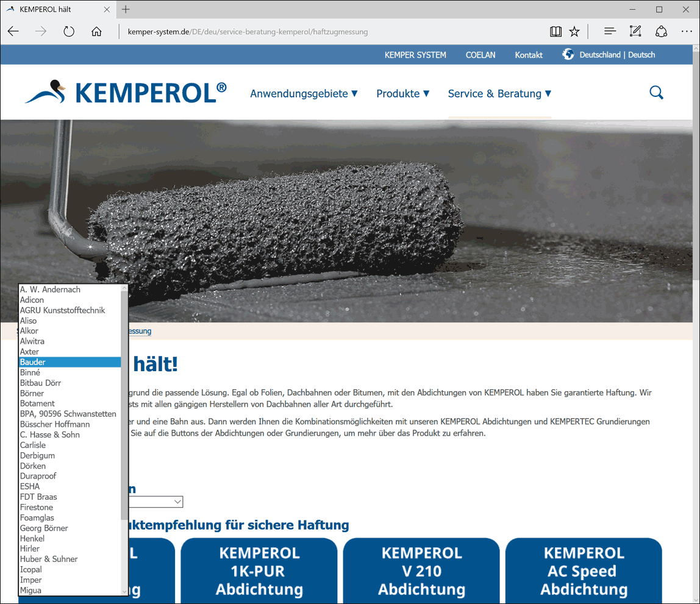
Task: Click the dropdown arrow of the second select box
Action: pyautogui.click(x=177, y=502)
